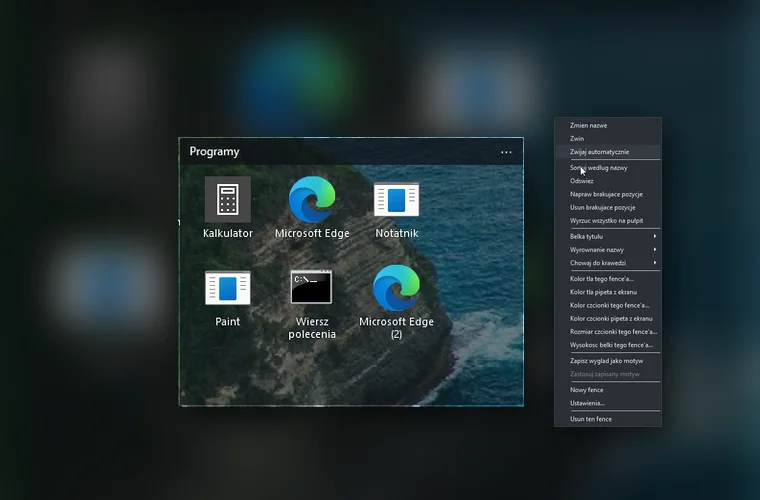Choose Usun brakujace pozycje
The height and width of the screenshot is (500, 760).
(608, 207)
